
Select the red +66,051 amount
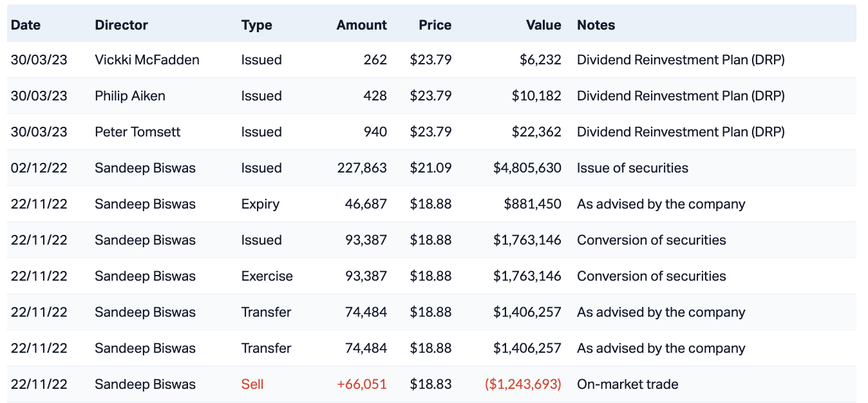tap(361, 384)
